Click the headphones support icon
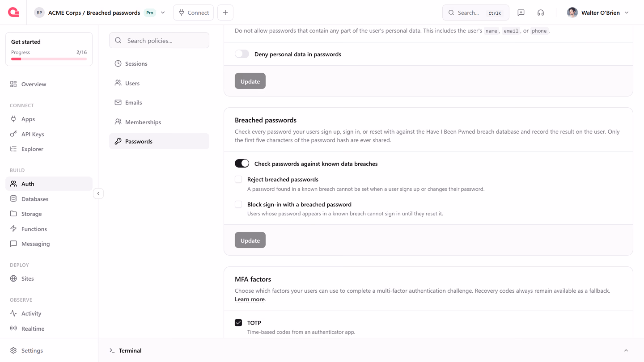The image size is (644, 362). click(541, 13)
